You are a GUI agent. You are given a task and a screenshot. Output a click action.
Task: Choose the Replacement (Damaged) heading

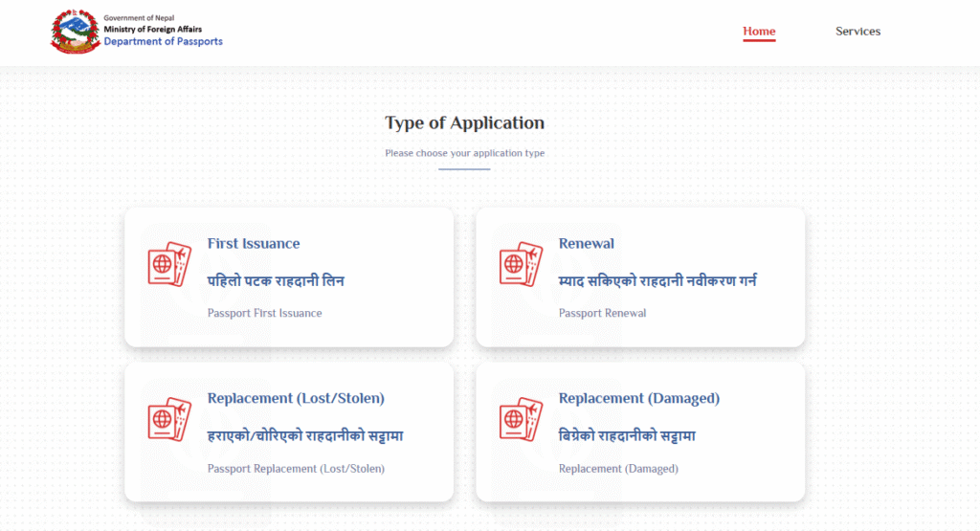coord(639,399)
